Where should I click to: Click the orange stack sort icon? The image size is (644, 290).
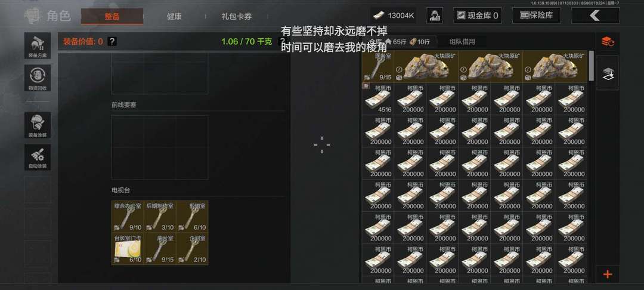pyautogui.click(x=608, y=42)
